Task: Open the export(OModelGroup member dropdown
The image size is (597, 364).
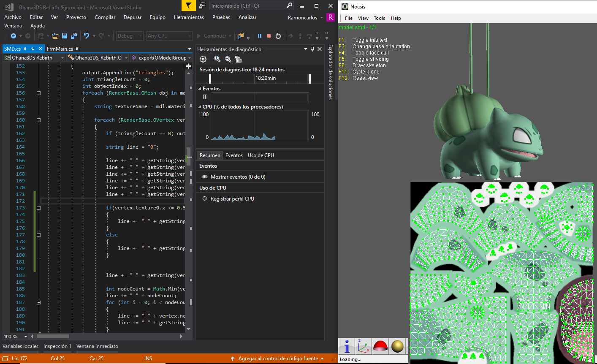Action: [160, 58]
